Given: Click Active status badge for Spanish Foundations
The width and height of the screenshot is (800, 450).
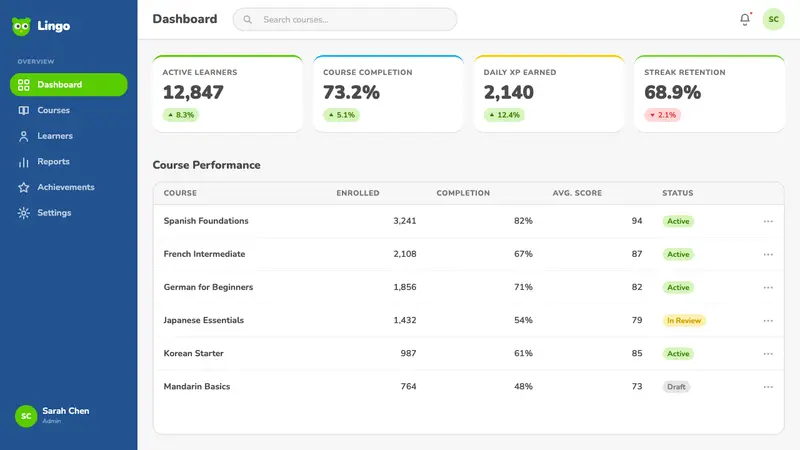Looking at the screenshot, I should pyautogui.click(x=678, y=221).
